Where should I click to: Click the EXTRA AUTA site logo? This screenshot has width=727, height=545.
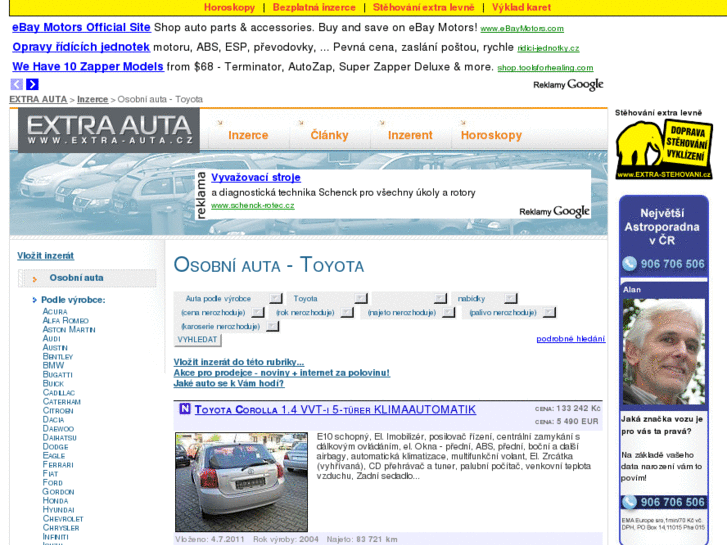pyautogui.click(x=109, y=130)
